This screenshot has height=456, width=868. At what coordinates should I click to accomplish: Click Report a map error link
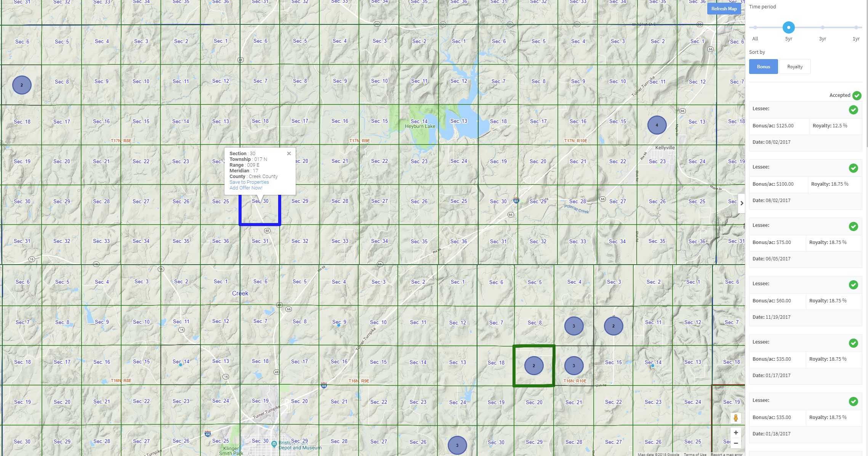click(x=727, y=454)
